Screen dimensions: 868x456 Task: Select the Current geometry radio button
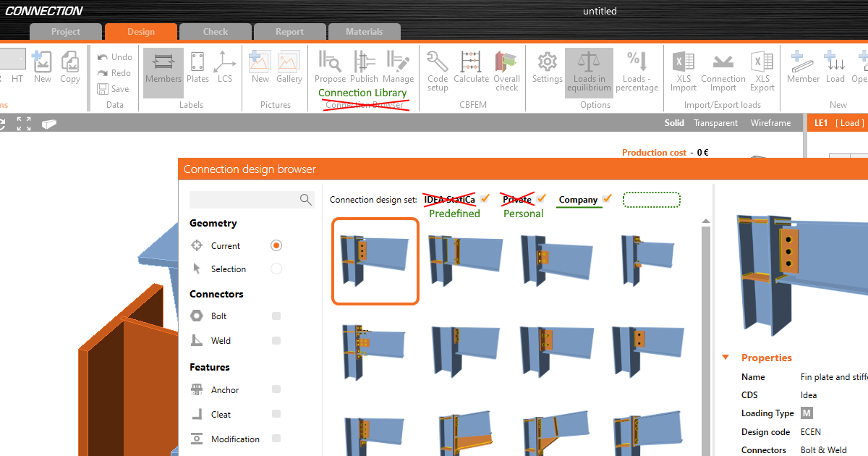(x=276, y=246)
